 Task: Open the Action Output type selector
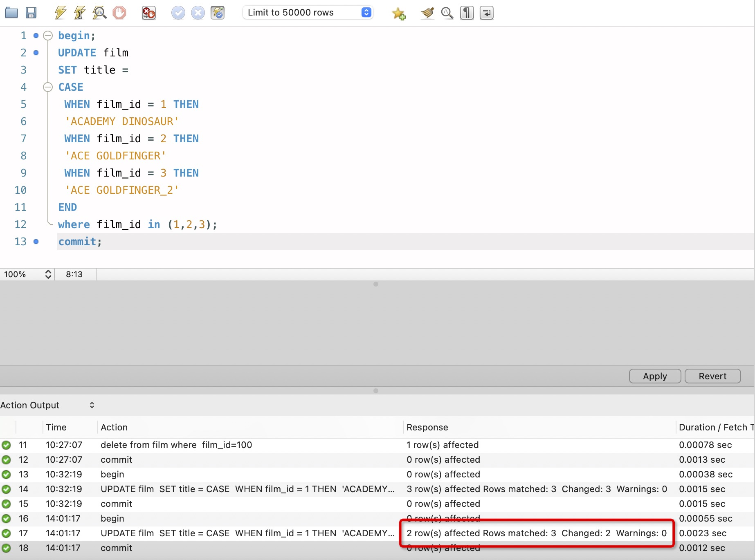tap(47, 405)
